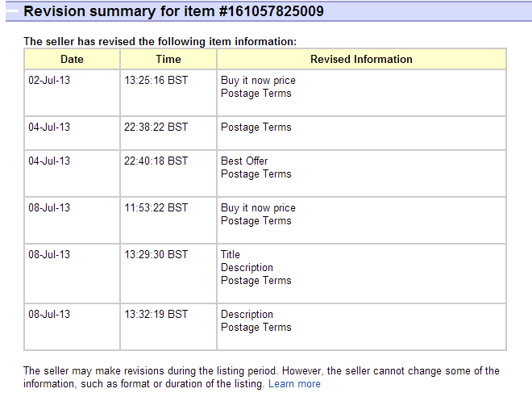
Task: Click Buy it now price in 02-Jul-13 row
Action: [x=258, y=81]
